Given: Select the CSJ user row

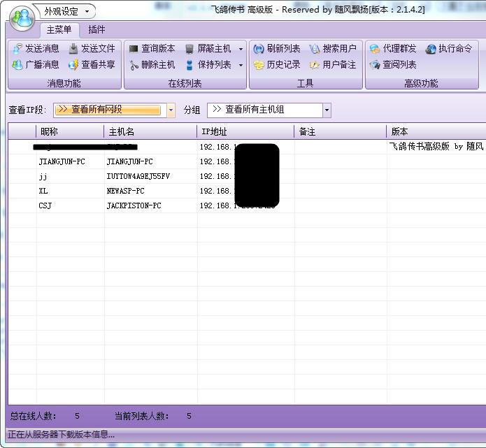Looking at the screenshot, I should tap(247, 205).
